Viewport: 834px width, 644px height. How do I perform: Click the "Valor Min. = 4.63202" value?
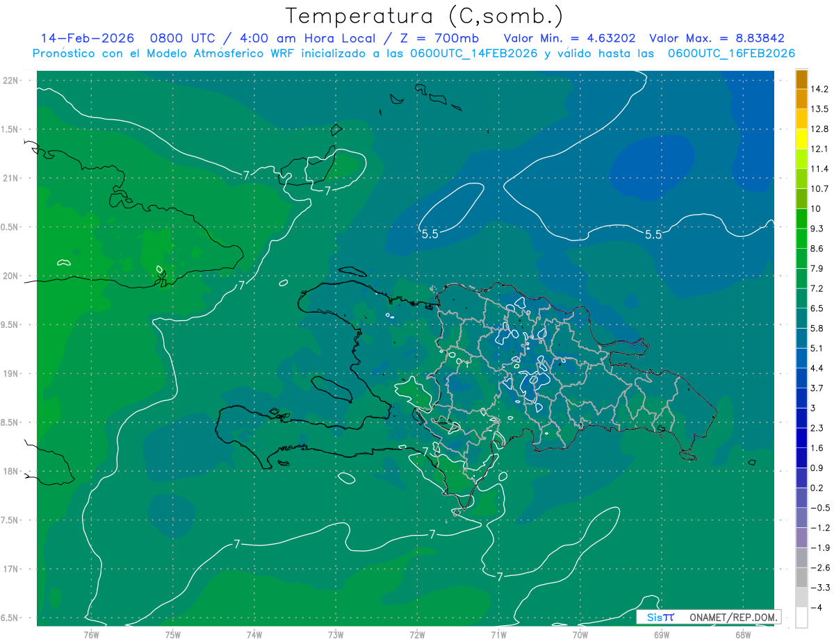[569, 38]
